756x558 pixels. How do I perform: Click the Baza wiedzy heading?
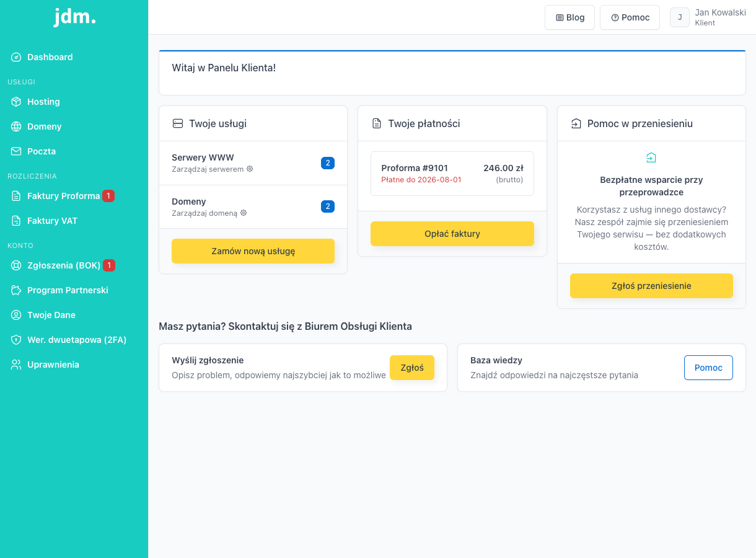496,360
